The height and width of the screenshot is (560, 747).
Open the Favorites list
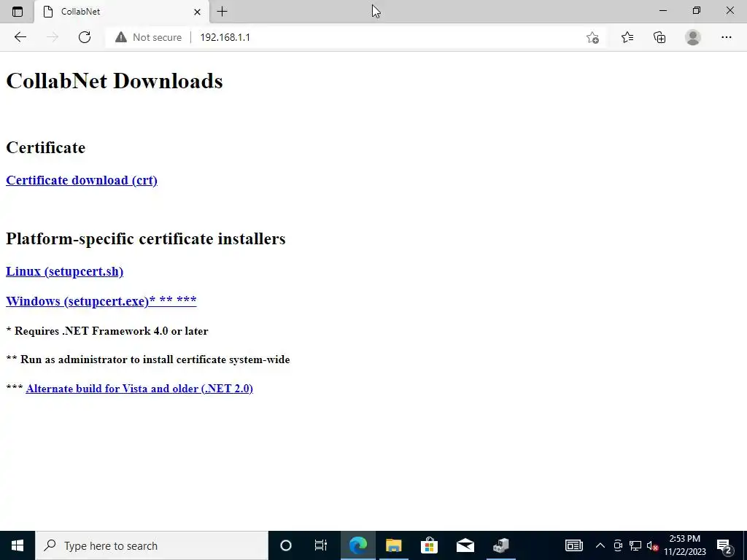pyautogui.click(x=627, y=37)
